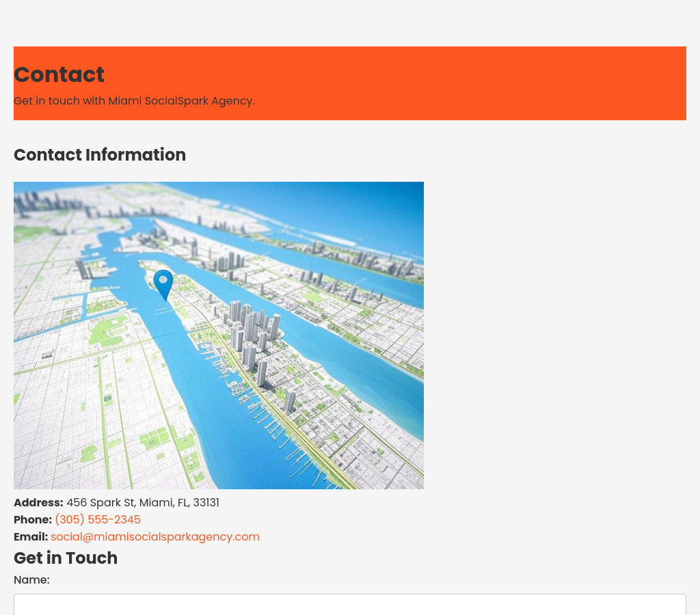Click the Name: field label
The image size is (700, 615).
(x=31, y=579)
